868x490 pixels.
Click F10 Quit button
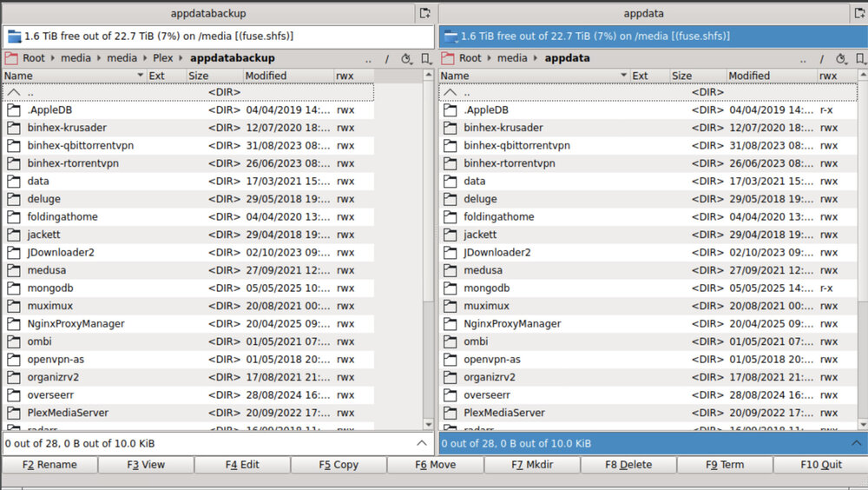(821, 465)
